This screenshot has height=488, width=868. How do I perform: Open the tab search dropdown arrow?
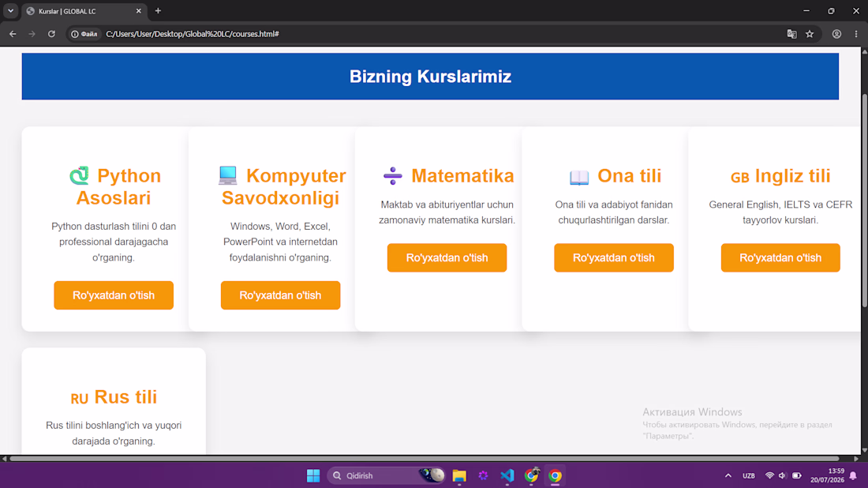click(x=10, y=11)
